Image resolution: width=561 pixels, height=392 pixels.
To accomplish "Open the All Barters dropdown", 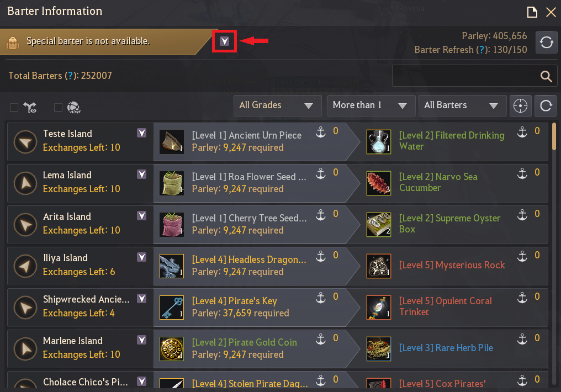I will (463, 106).
